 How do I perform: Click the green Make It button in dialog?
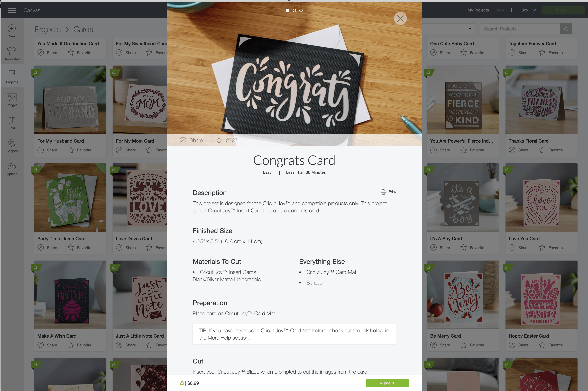click(387, 383)
